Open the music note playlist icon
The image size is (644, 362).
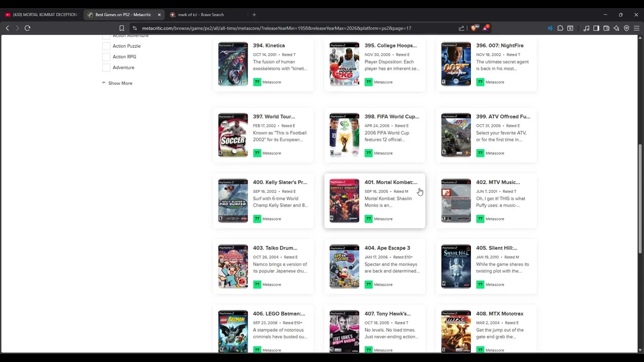coord(586,28)
